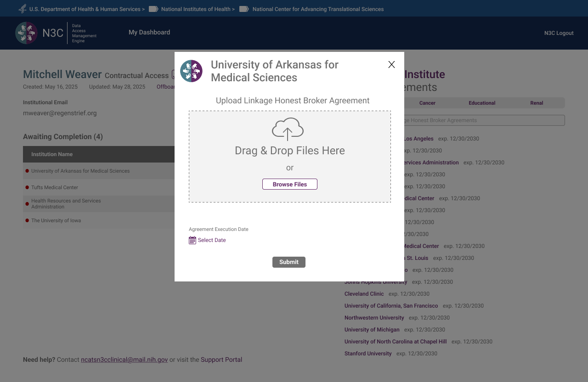
Task: Switch to the Educational tab
Action: [481, 103]
